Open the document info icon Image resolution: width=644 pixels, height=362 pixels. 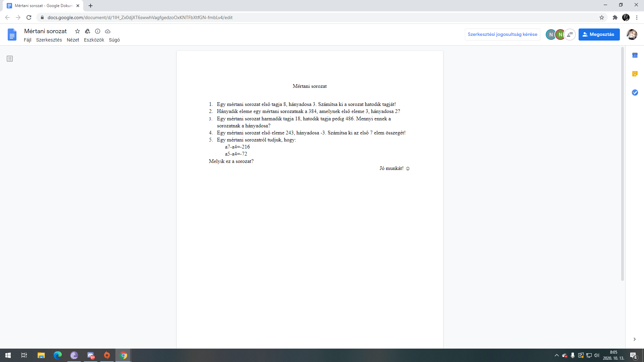(98, 31)
